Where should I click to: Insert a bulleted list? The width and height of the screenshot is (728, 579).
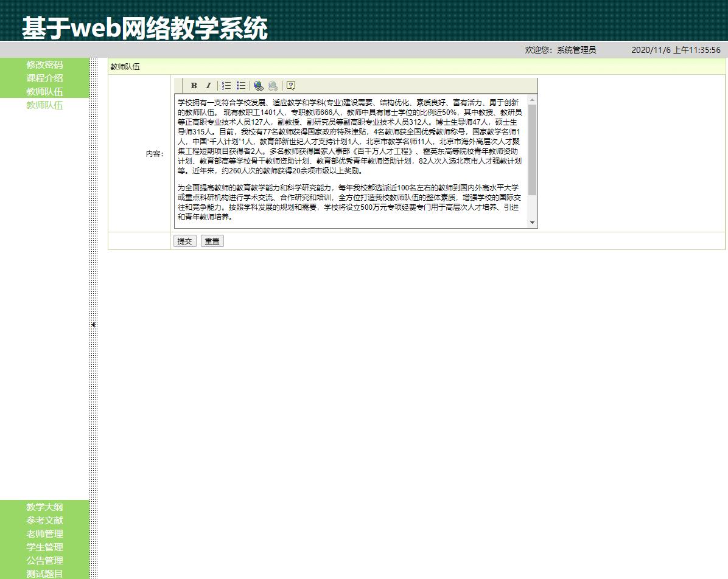point(240,85)
